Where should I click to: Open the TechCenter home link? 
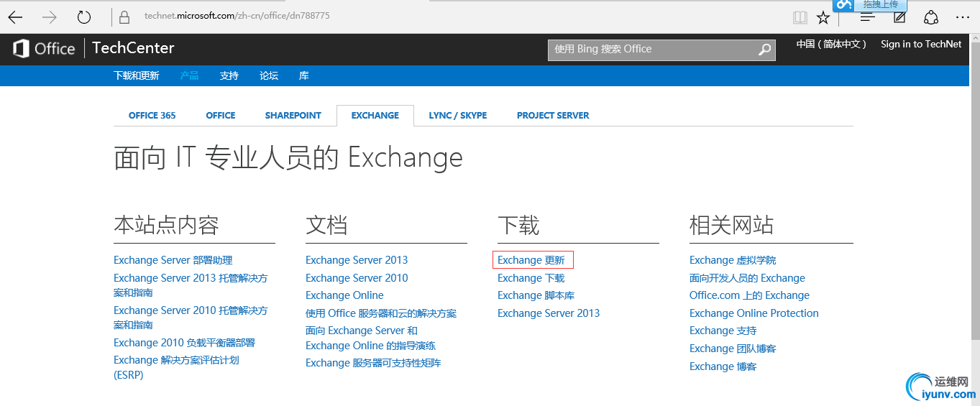coord(134,48)
